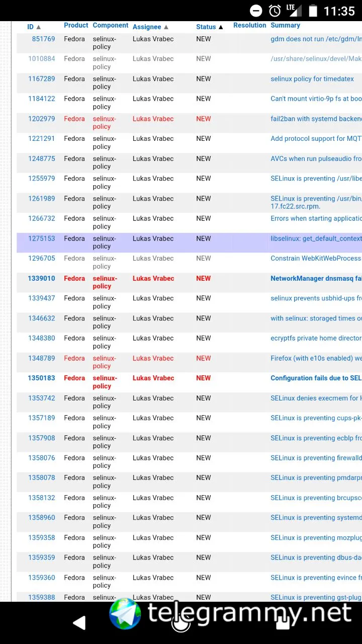
Task: Open bold bug 1339010
Action: tap(42, 278)
